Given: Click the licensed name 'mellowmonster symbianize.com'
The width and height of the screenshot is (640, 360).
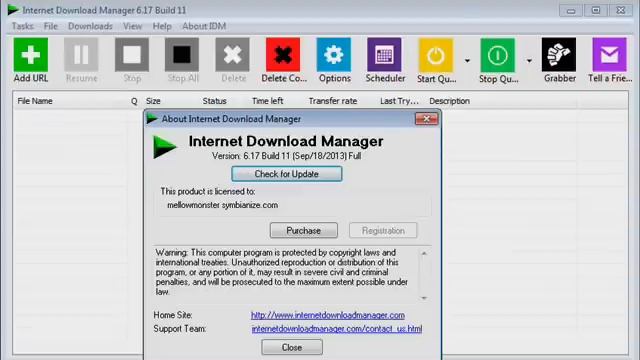Looking at the screenshot, I should (222, 205).
